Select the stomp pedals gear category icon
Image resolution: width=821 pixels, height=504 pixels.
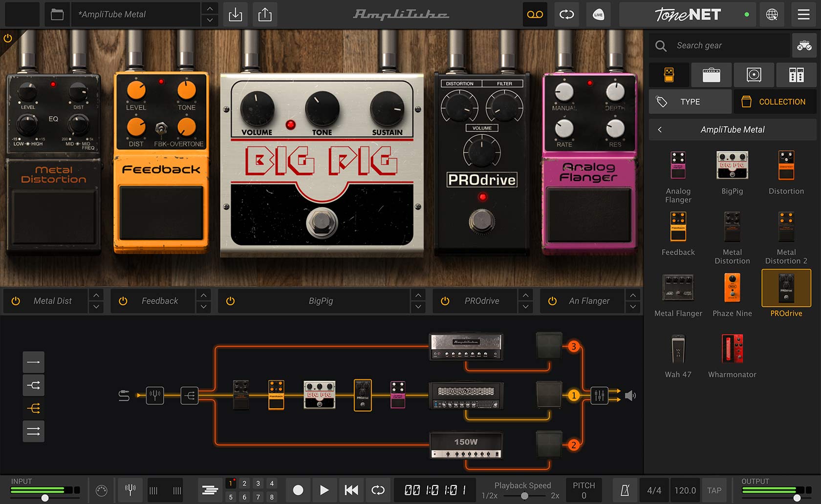[669, 75]
